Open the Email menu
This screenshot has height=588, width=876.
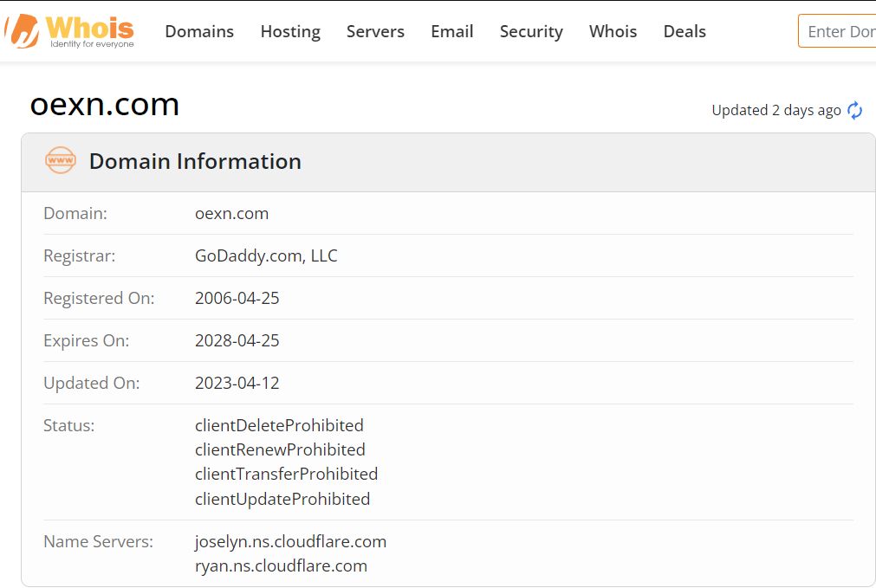[452, 31]
